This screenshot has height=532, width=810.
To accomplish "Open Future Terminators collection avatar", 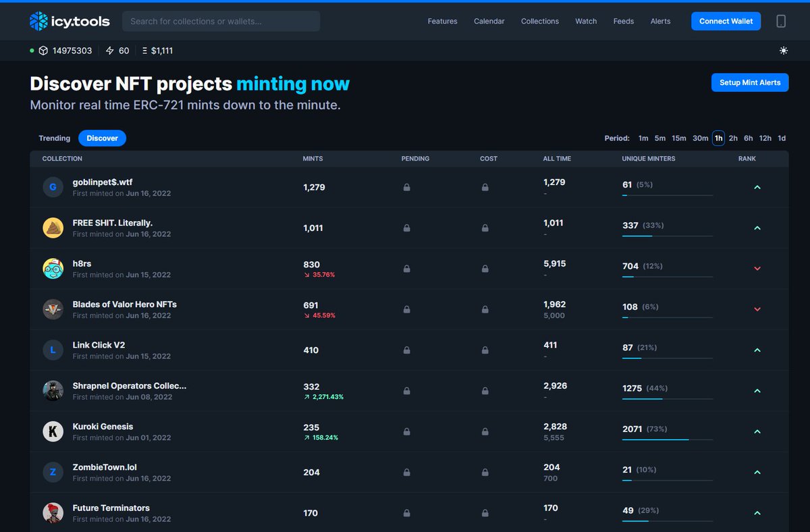I will [53, 513].
